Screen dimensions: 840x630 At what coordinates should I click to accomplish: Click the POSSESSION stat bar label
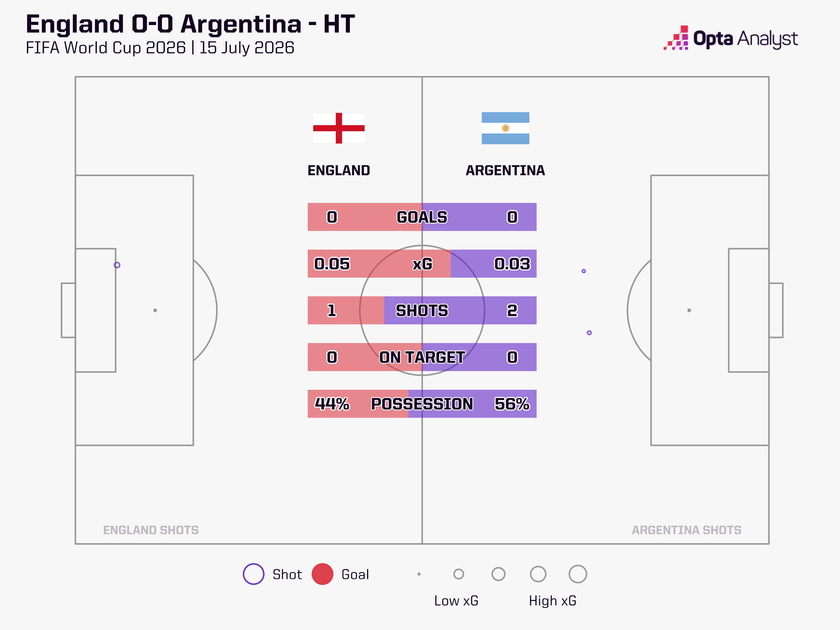tap(422, 404)
